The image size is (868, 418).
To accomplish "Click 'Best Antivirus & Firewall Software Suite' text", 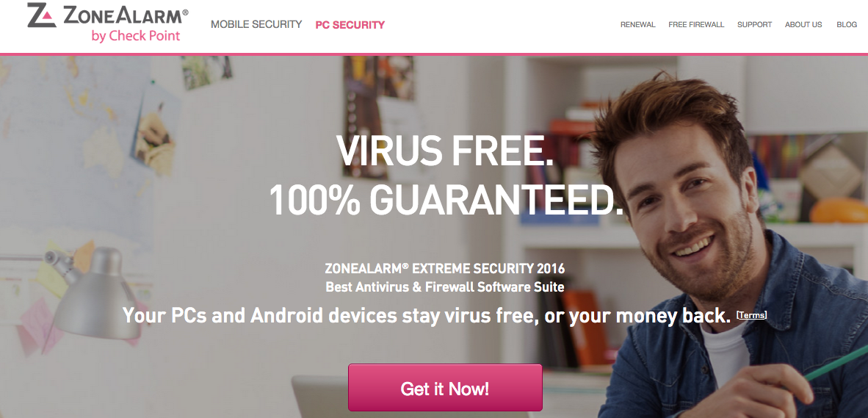I will tap(445, 287).
